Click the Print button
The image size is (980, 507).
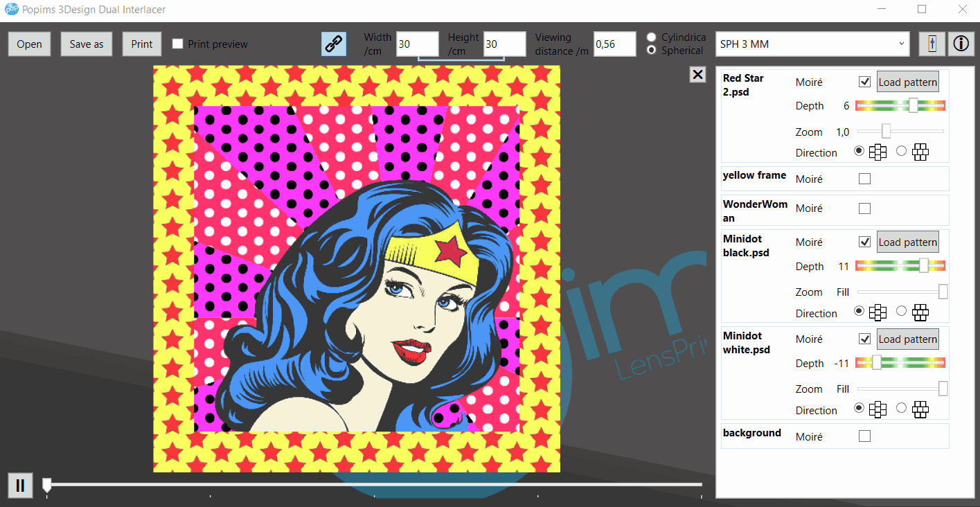142,44
